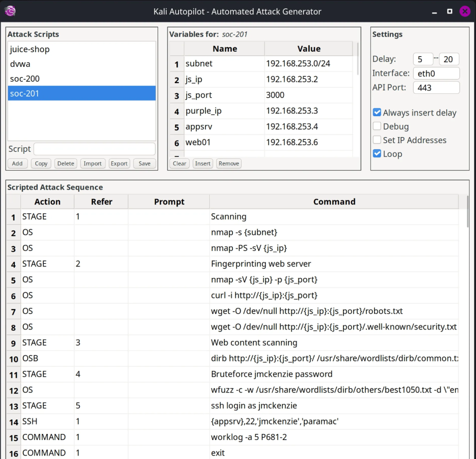Image resolution: width=476 pixels, height=459 pixels.
Task: Select the wget security.txt command cell
Action: point(334,327)
